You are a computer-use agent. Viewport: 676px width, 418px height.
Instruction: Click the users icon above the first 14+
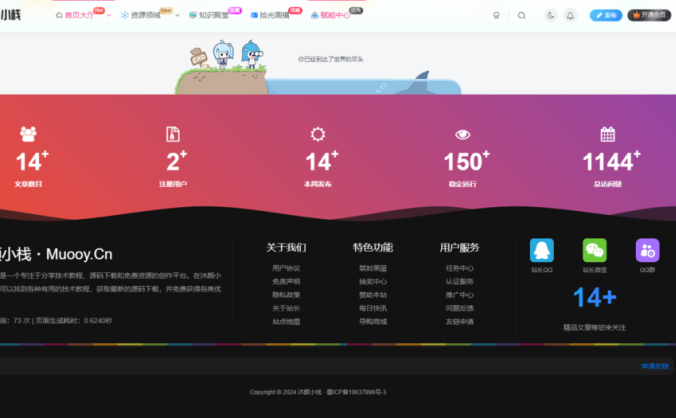[x=28, y=134]
